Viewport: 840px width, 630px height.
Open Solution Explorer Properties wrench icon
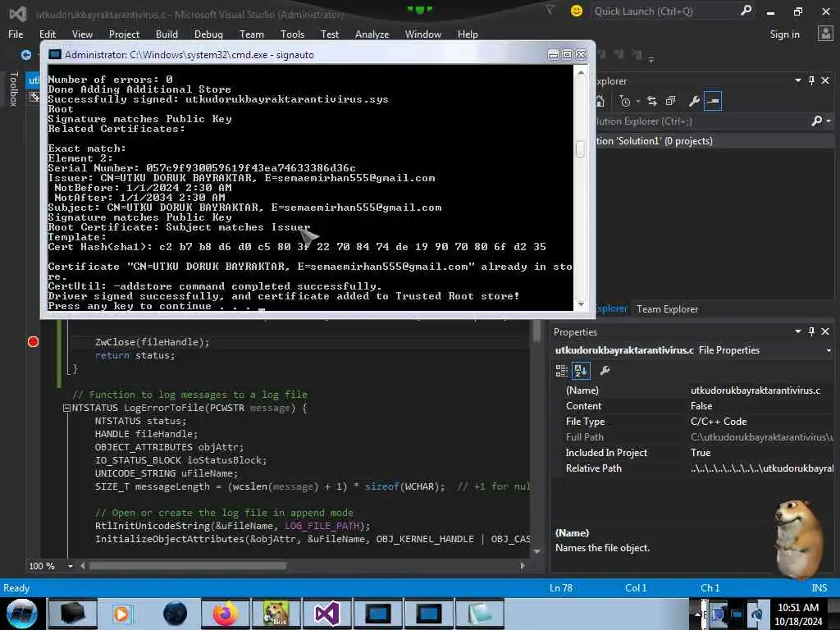pyautogui.click(x=694, y=101)
